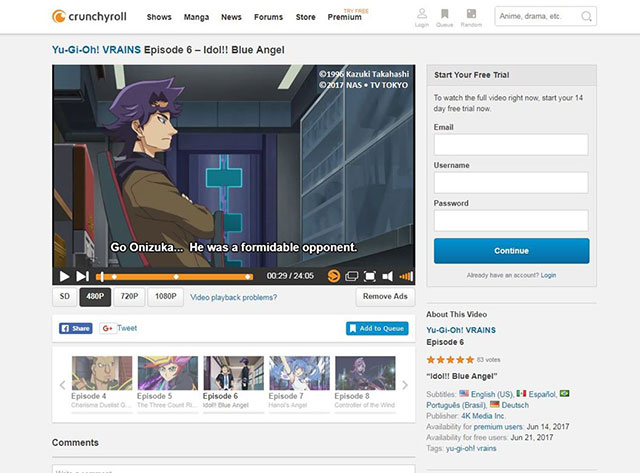This screenshot has width=640, height=473.
Task: Open the premium users link
Action: pos(498,426)
